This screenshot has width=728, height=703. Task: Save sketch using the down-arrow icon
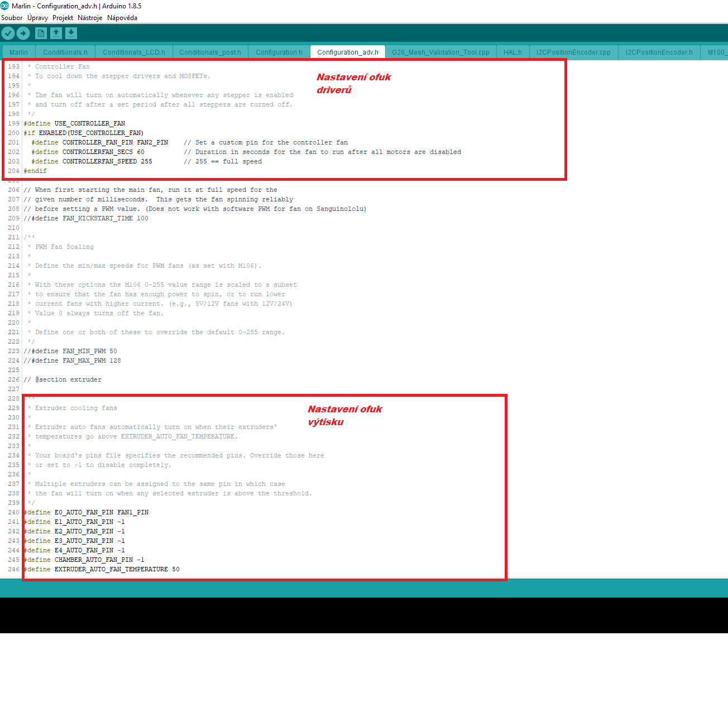click(x=71, y=33)
